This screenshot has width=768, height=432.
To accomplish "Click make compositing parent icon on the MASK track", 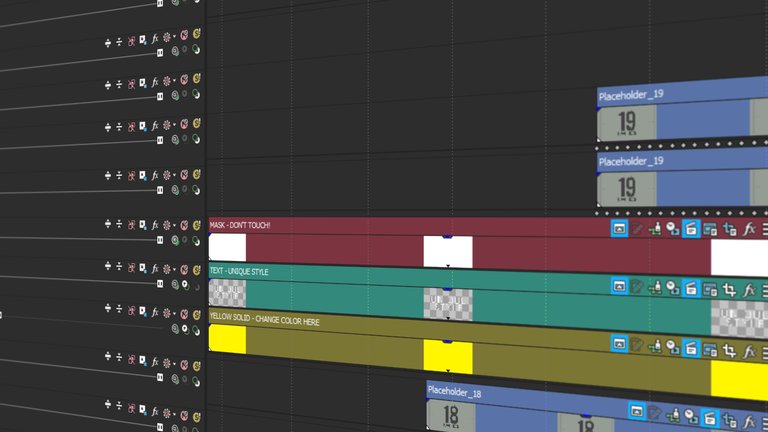I will click(185, 240).
